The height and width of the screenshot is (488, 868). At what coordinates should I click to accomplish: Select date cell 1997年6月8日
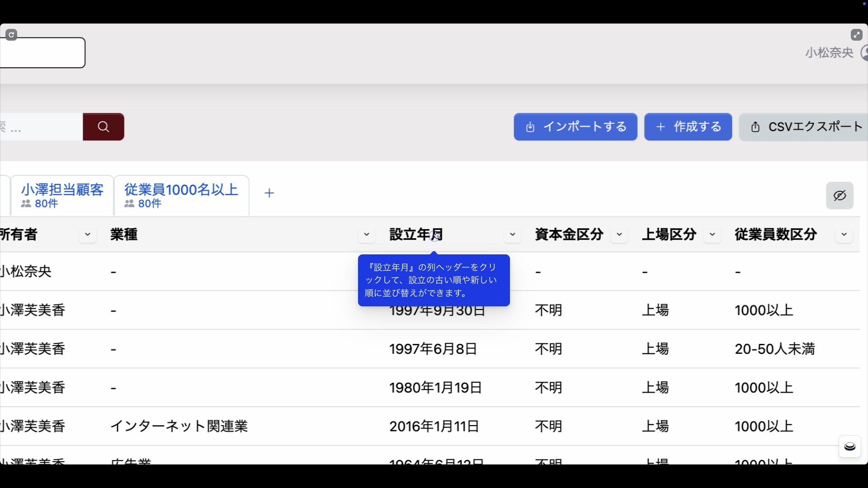click(x=433, y=349)
